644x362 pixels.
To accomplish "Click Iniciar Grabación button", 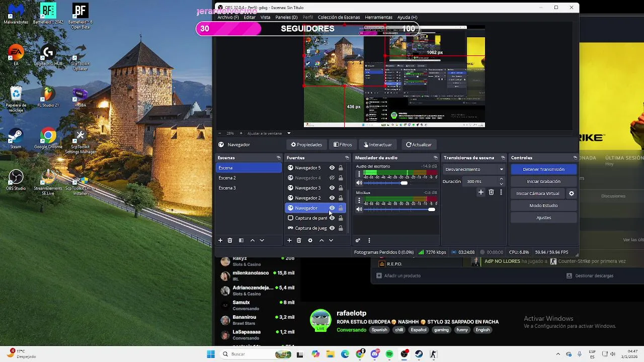I will coord(543,182).
